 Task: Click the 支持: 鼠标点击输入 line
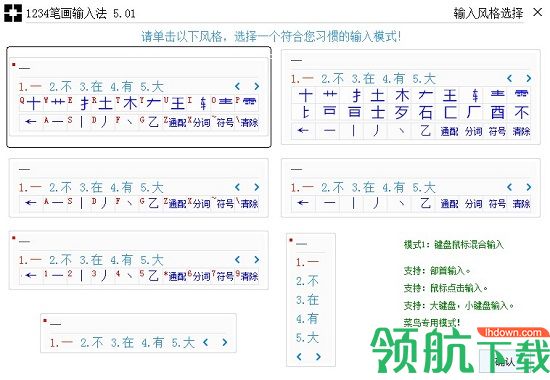click(x=445, y=288)
